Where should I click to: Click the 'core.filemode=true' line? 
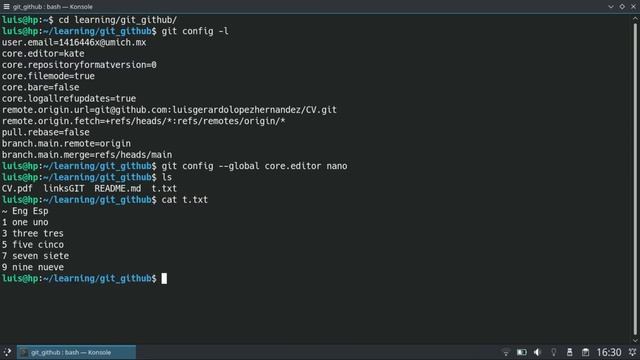pyautogui.click(x=48, y=76)
